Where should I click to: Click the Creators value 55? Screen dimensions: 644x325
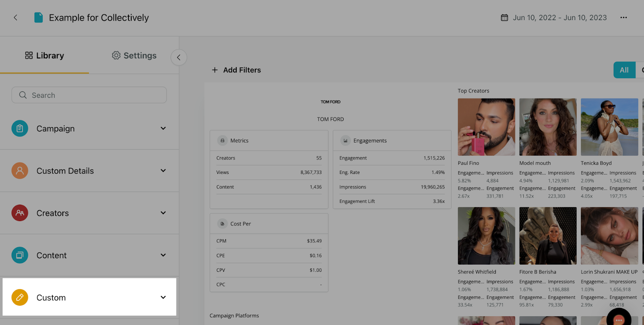click(x=319, y=158)
